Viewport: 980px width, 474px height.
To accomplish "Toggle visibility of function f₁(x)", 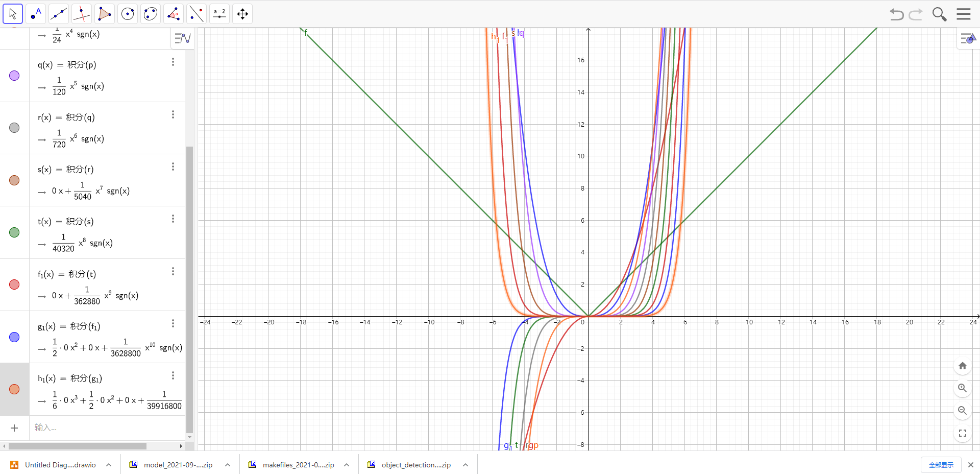I will click(x=14, y=285).
